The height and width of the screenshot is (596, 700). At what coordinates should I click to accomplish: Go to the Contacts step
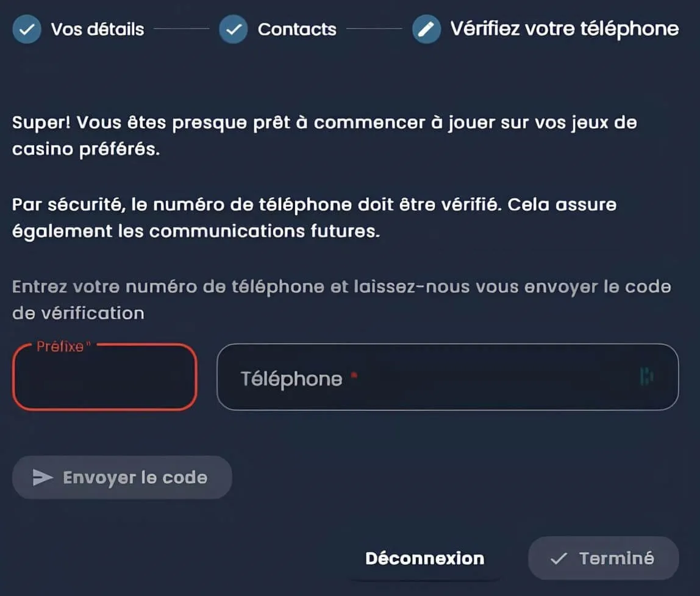297,29
